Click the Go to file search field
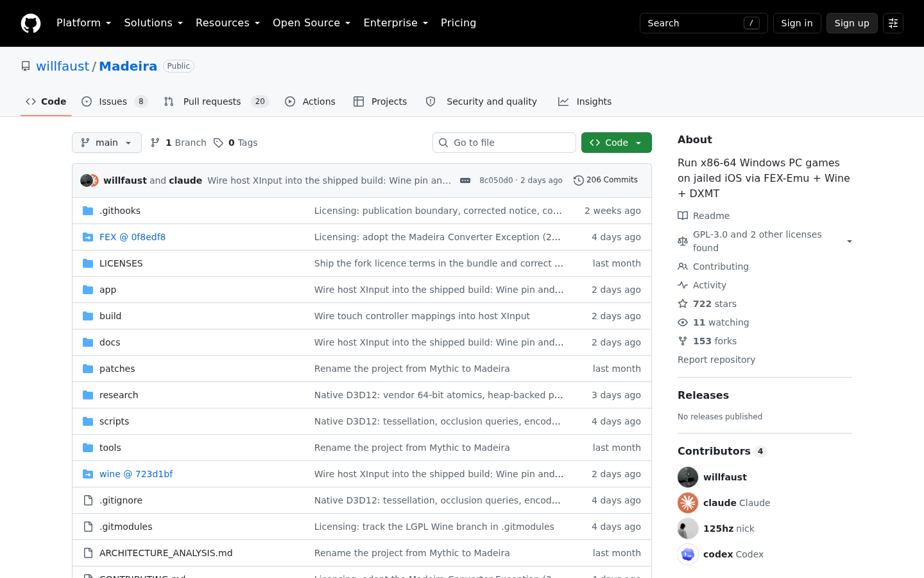 pyautogui.click(x=504, y=143)
